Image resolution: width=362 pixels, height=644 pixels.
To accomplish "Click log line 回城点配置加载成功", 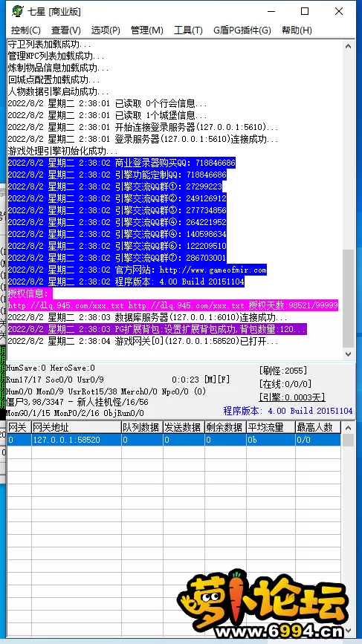I will click(x=54, y=79).
